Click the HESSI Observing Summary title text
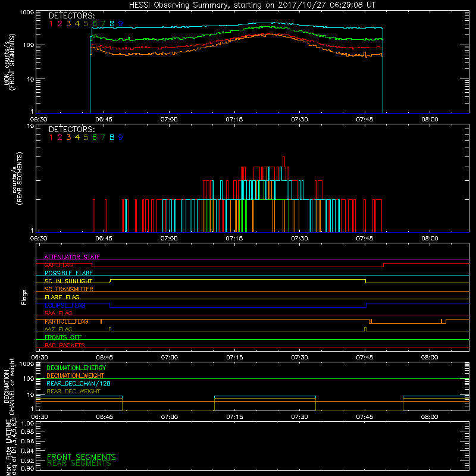Viewport: 476px width, 476px height. (x=252, y=5)
